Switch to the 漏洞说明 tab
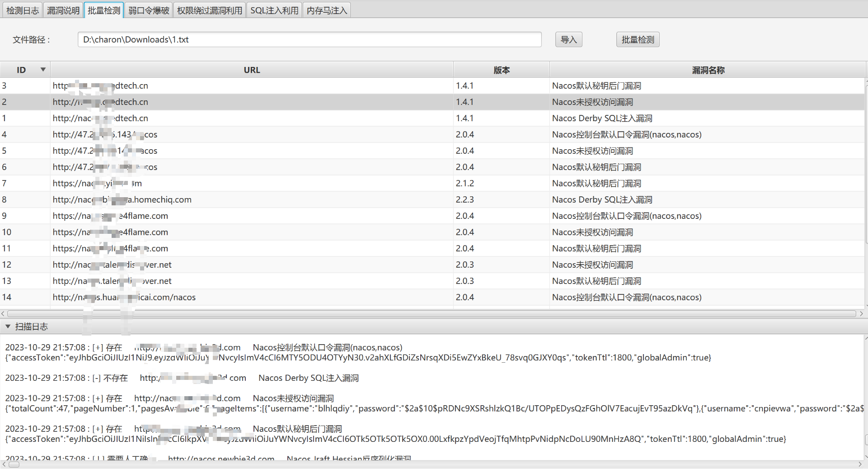The width and height of the screenshot is (868, 469). [63, 10]
